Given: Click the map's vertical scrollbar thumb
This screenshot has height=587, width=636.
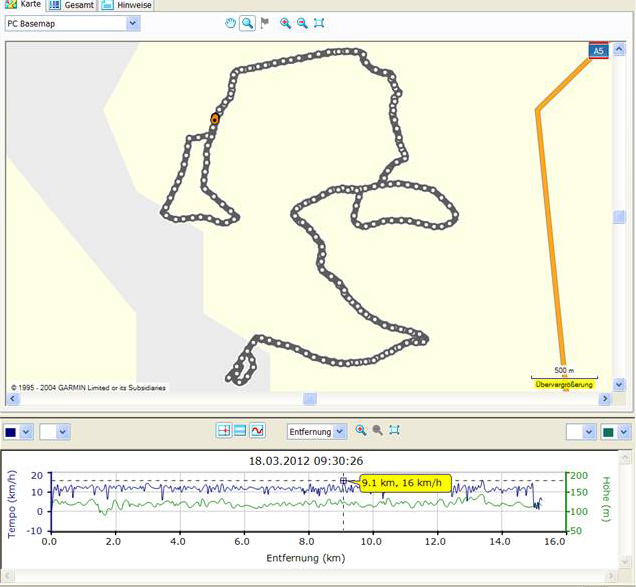Looking at the screenshot, I should click(620, 217).
